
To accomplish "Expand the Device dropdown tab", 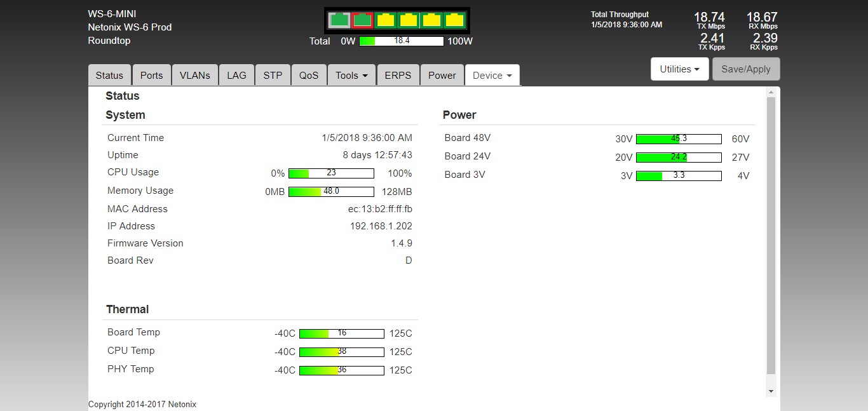I will [492, 75].
